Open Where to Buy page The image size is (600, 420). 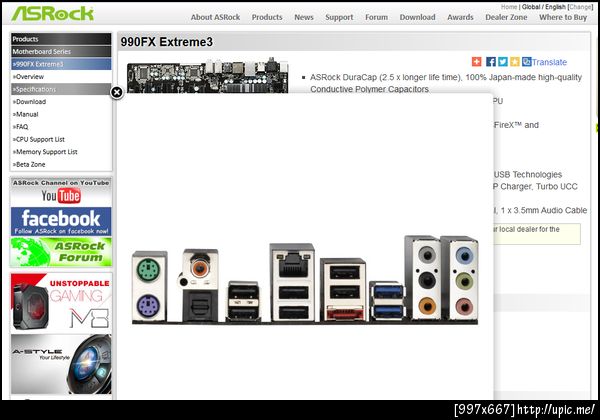pyautogui.click(x=563, y=17)
